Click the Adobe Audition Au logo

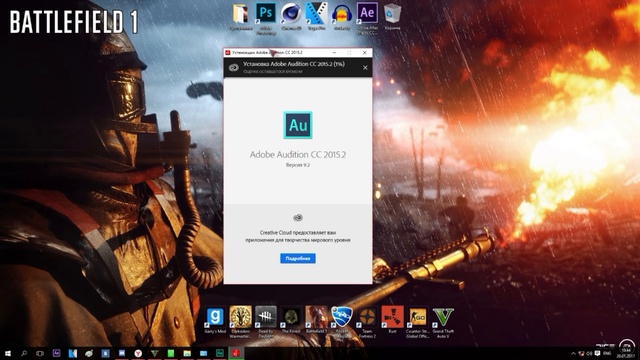pyautogui.click(x=298, y=125)
